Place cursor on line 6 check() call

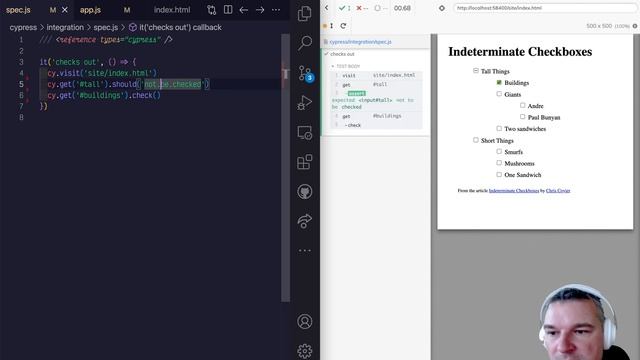tap(145, 96)
